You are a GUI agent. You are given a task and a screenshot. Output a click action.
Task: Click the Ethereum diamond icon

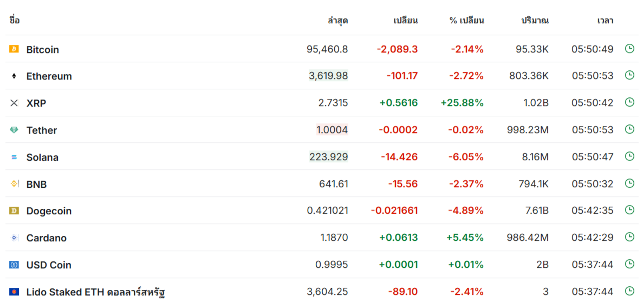(14, 76)
